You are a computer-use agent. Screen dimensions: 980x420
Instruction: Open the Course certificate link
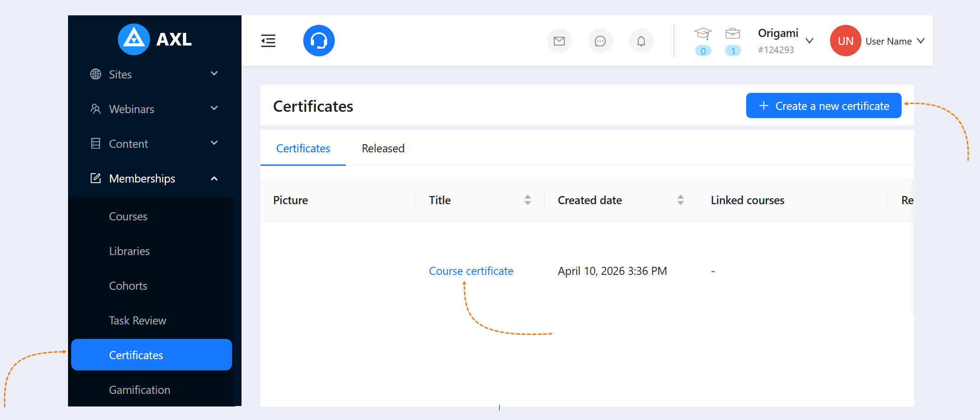click(471, 271)
